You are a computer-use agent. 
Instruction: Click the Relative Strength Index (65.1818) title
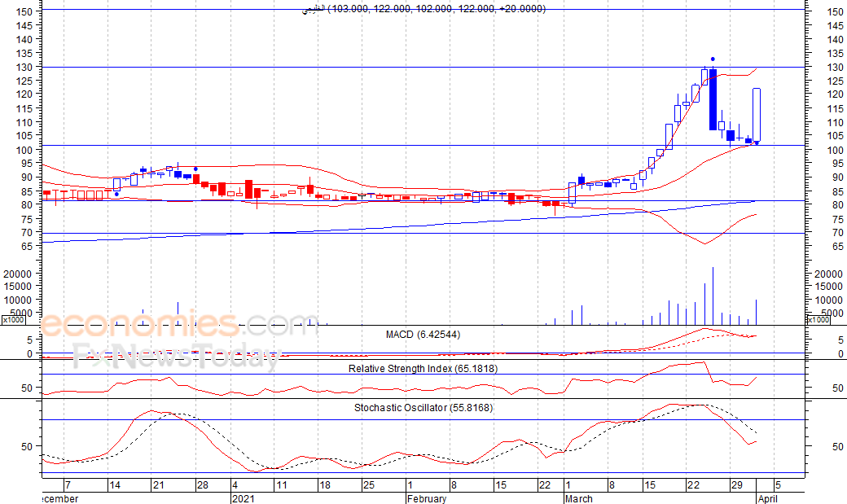pyautogui.click(x=423, y=369)
